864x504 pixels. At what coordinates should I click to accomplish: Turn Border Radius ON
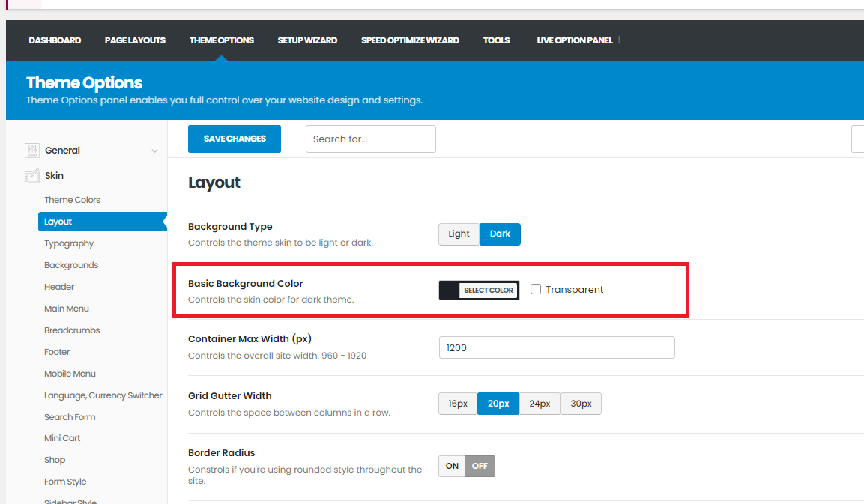coord(453,466)
